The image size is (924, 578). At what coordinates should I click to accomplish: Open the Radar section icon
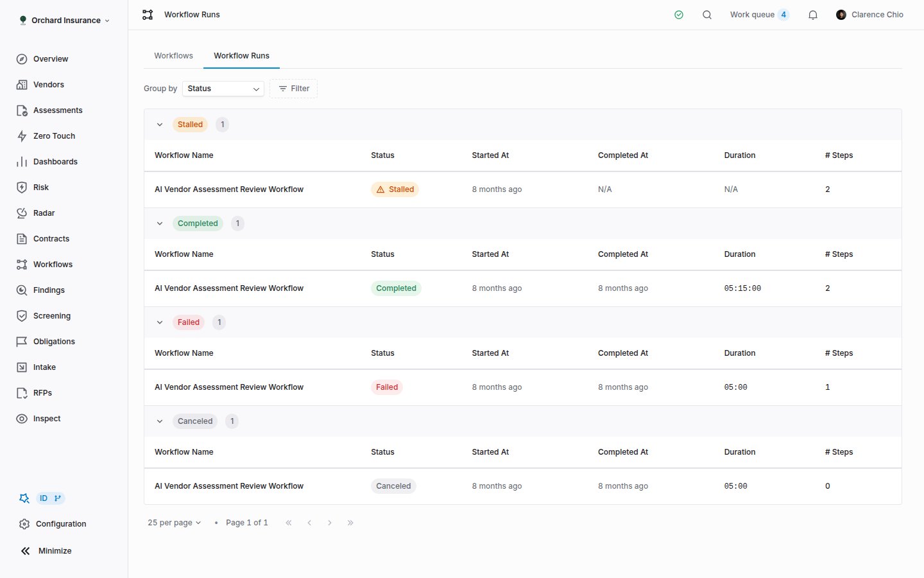[x=22, y=213]
